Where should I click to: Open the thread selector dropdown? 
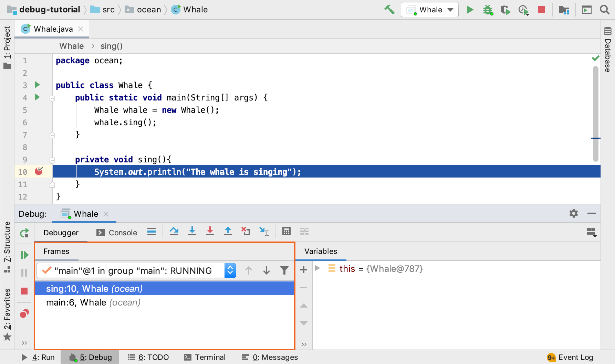(230, 271)
